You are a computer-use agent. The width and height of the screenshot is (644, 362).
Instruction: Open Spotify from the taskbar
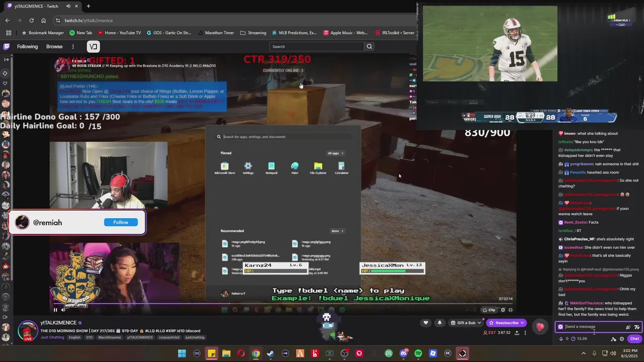pyautogui.click(x=418, y=353)
